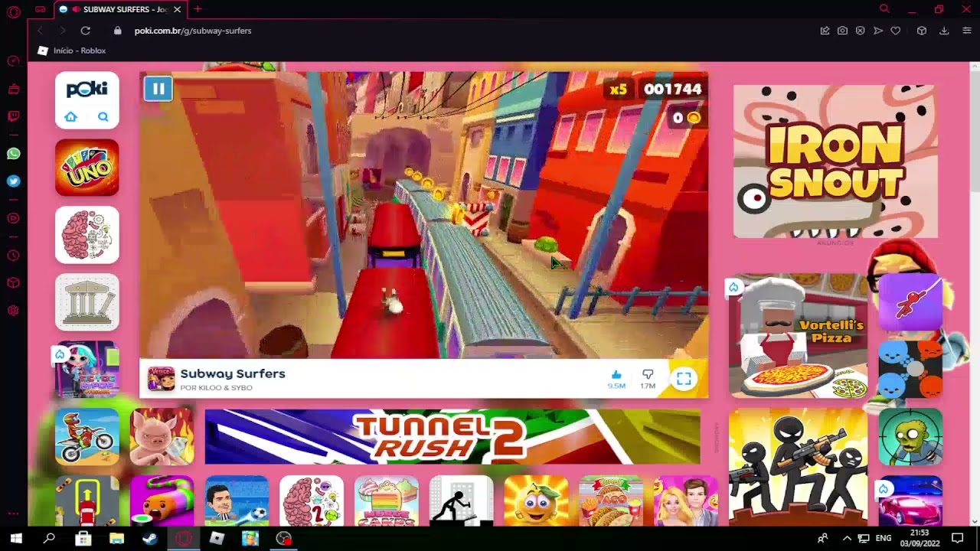Open the Merge Cakes game tile

pos(387,500)
